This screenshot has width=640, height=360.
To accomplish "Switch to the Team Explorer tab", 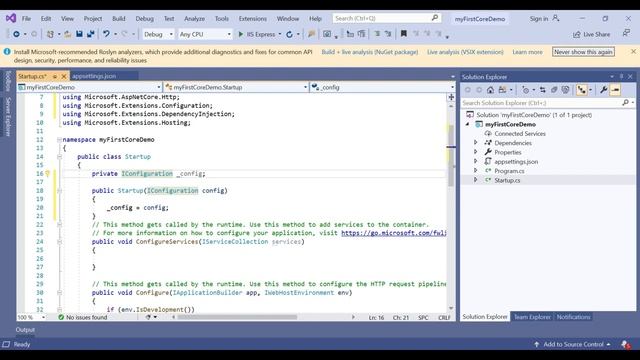I will point(532,317).
